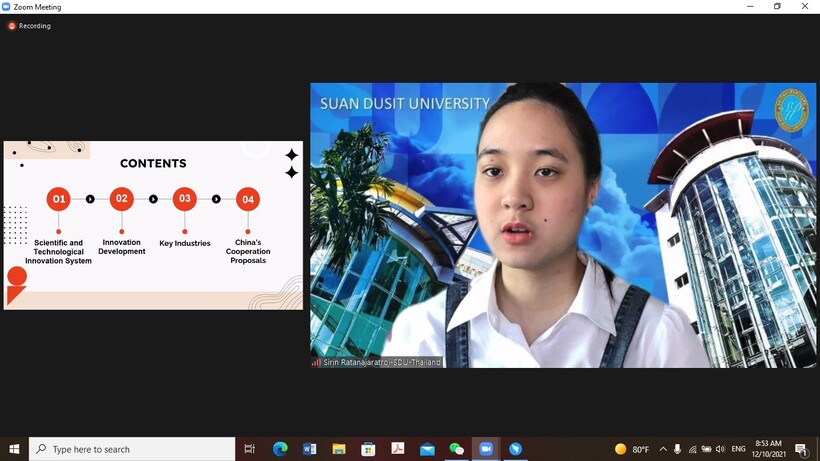
Task: Open File Explorer from the taskbar
Action: (x=339, y=449)
